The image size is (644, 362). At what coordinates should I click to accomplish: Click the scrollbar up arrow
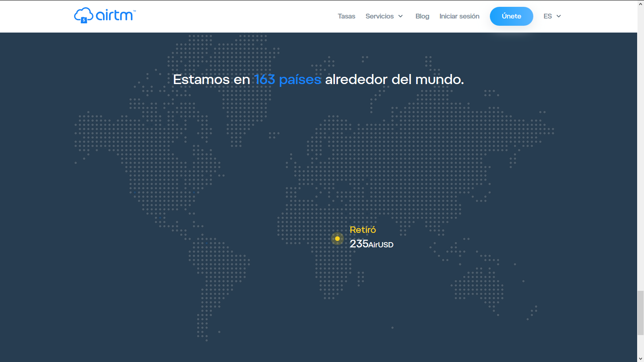tap(640, 4)
